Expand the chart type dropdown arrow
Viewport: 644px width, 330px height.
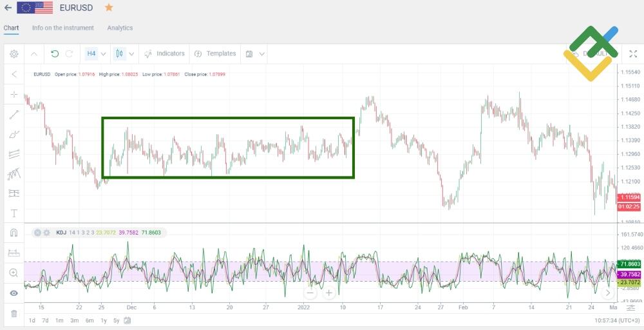point(131,54)
